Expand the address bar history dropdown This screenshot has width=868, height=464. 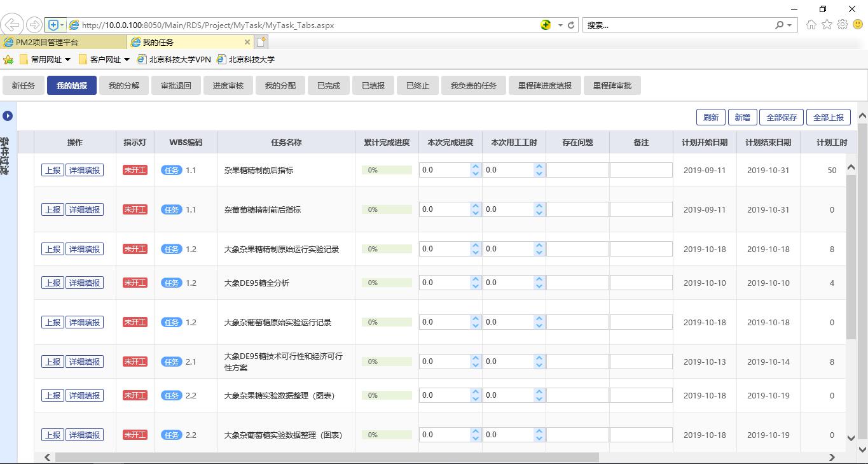pyautogui.click(x=560, y=25)
